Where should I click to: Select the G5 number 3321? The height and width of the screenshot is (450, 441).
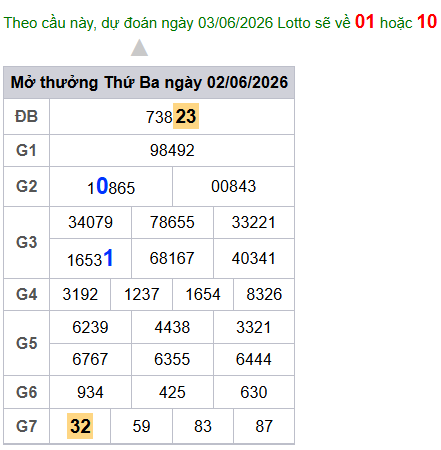pyautogui.click(x=254, y=327)
